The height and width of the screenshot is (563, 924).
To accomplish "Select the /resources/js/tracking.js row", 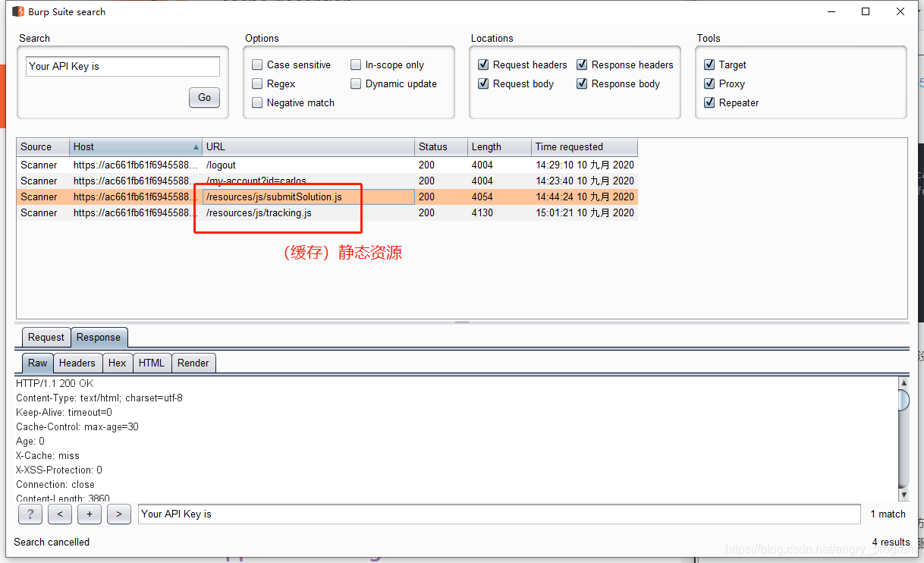I will [x=327, y=212].
